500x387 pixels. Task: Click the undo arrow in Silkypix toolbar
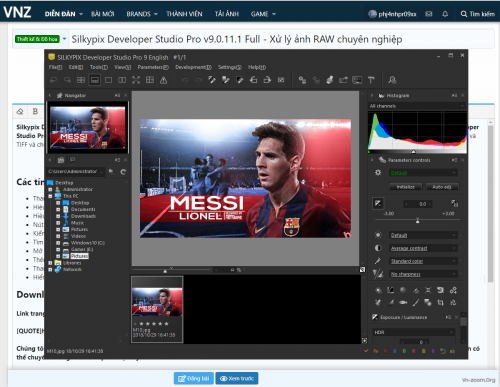[x=185, y=80]
